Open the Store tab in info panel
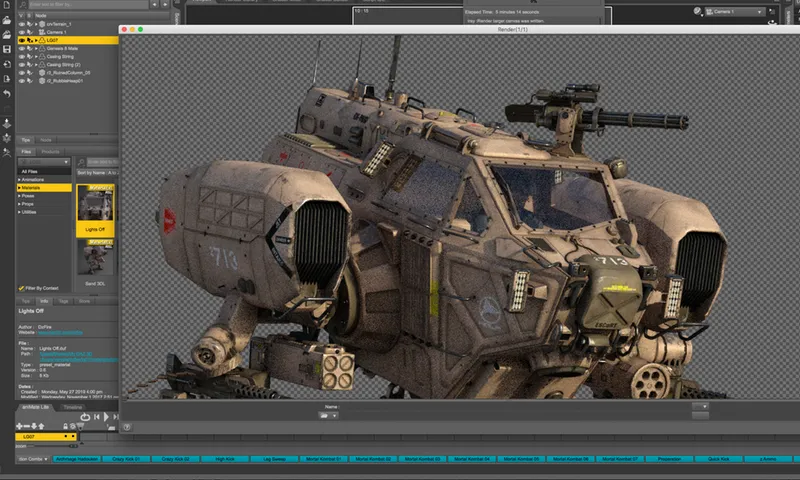The image size is (800, 480). 84,301
